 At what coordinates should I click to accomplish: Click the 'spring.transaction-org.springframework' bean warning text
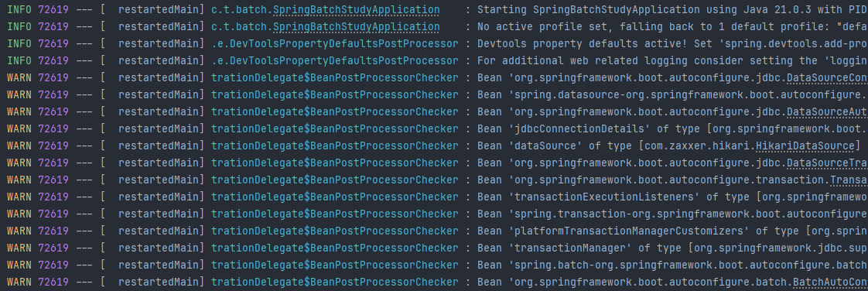[672, 214]
